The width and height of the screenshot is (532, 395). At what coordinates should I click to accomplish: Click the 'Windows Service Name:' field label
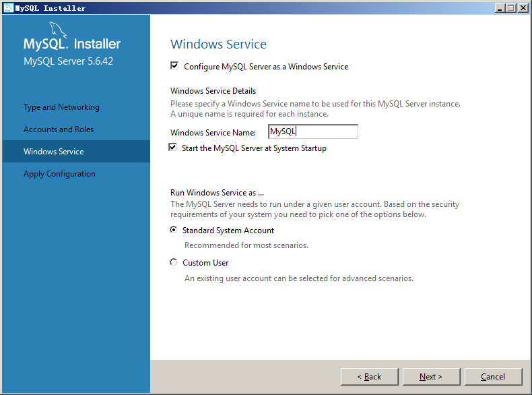(x=213, y=133)
